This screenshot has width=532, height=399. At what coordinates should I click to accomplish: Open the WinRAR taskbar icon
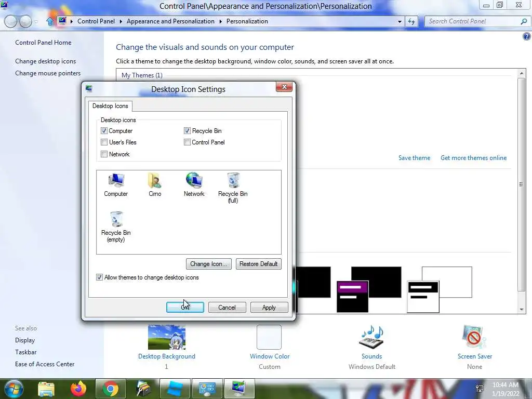click(143, 389)
